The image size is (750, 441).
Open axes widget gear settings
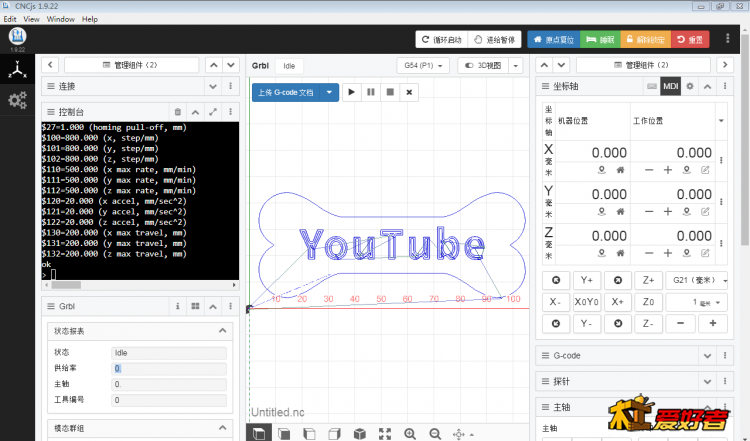coord(690,86)
